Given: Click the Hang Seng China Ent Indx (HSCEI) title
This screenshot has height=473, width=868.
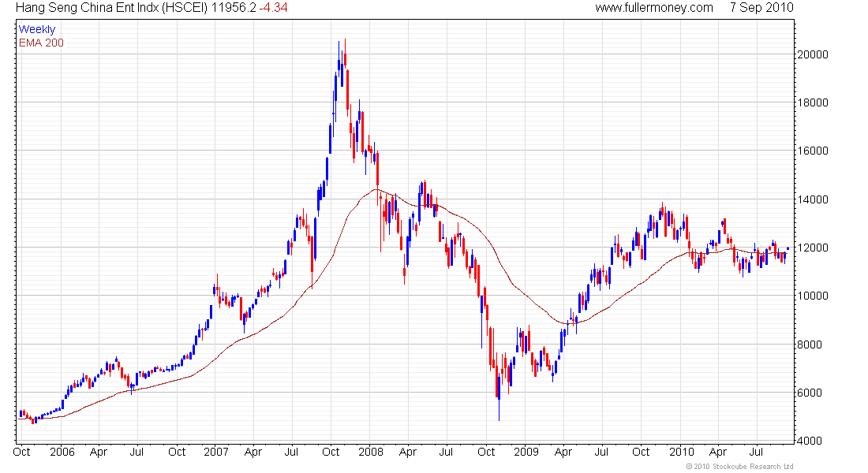Looking at the screenshot, I should click(x=112, y=8).
